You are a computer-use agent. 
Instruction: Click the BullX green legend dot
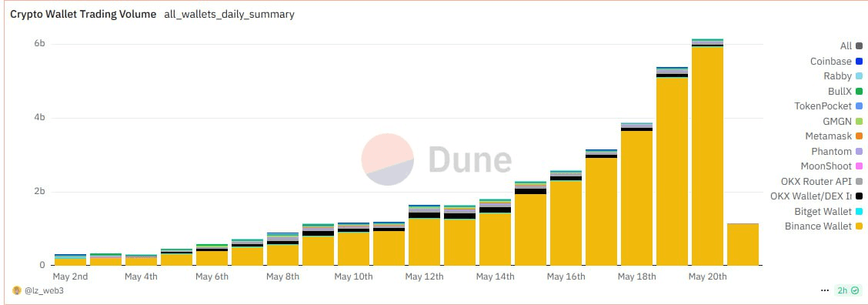pyautogui.click(x=859, y=91)
